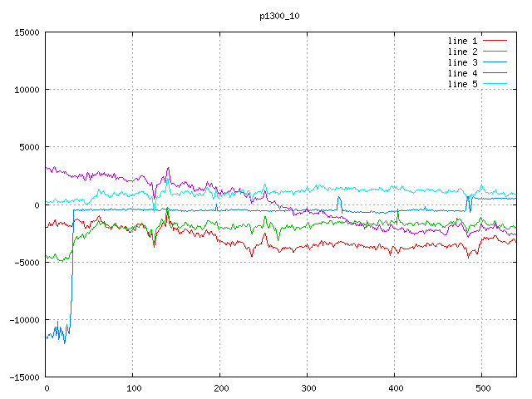Click the 200 x-axis tick label
Image resolution: width=532 pixels, height=399 pixels.
[220, 388]
